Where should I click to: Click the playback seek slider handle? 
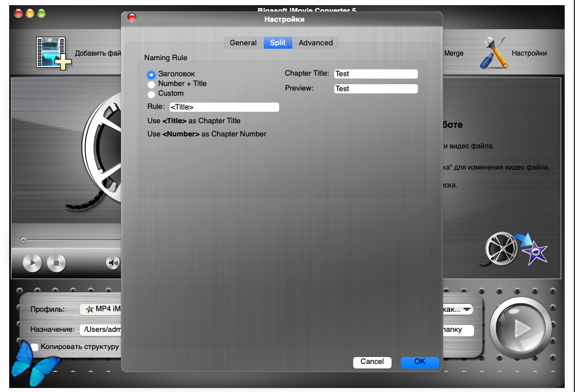tap(24, 240)
